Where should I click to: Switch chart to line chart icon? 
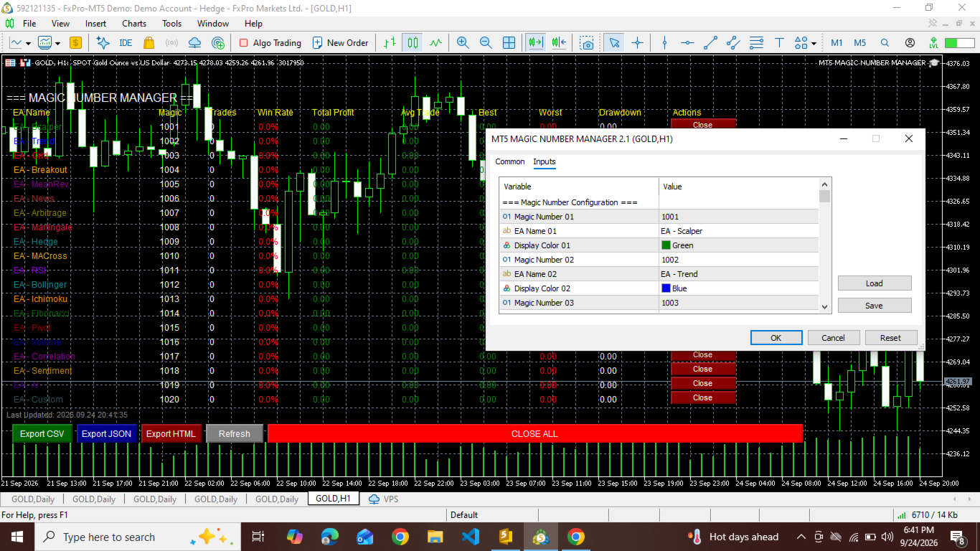coord(435,43)
